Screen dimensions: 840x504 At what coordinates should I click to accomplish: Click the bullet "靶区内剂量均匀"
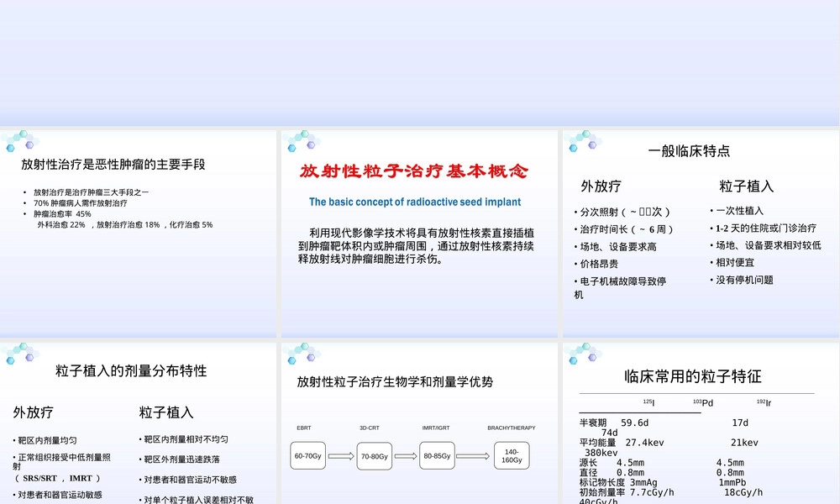(x=45, y=440)
